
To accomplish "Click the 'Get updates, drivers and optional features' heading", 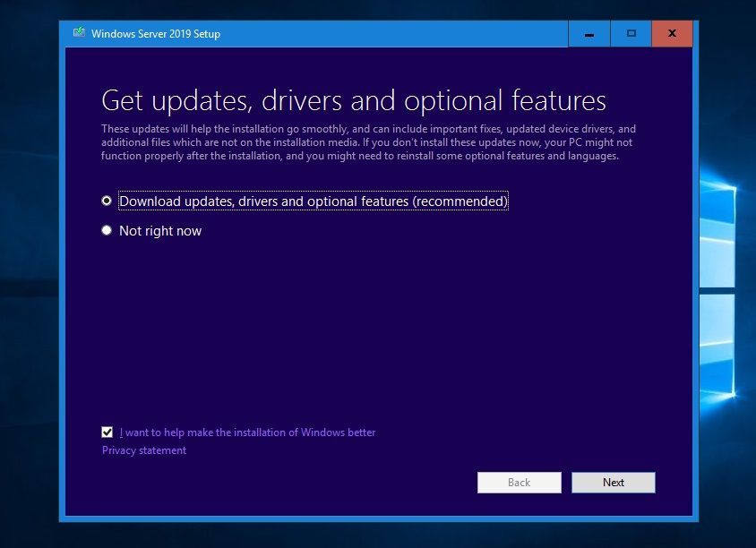I will (354, 100).
